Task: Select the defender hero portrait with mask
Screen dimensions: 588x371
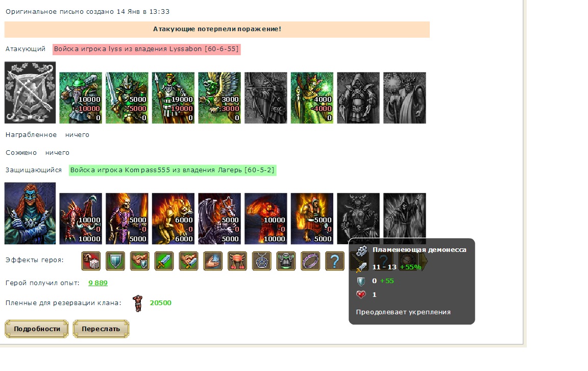Action: point(30,213)
